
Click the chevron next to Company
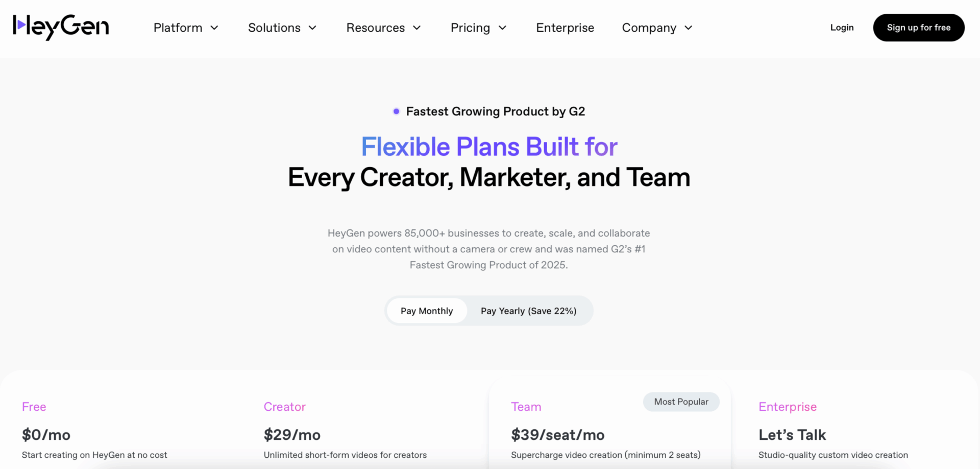click(x=688, y=28)
